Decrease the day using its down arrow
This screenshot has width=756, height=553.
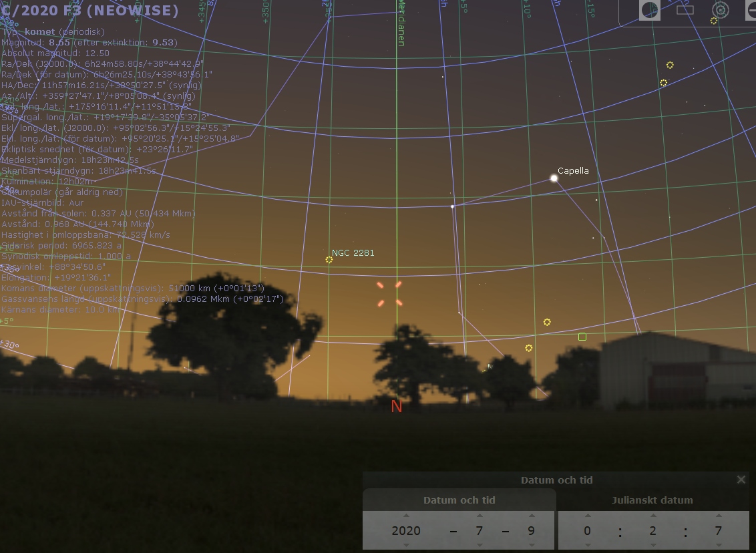click(x=532, y=545)
